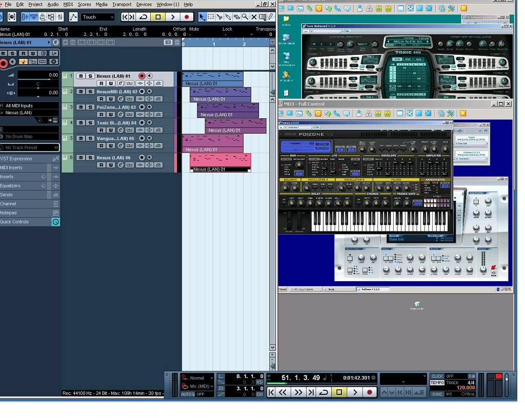This screenshot has width=525, height=420.
Task: Open the No Drum Map dropdown
Action: (29, 136)
